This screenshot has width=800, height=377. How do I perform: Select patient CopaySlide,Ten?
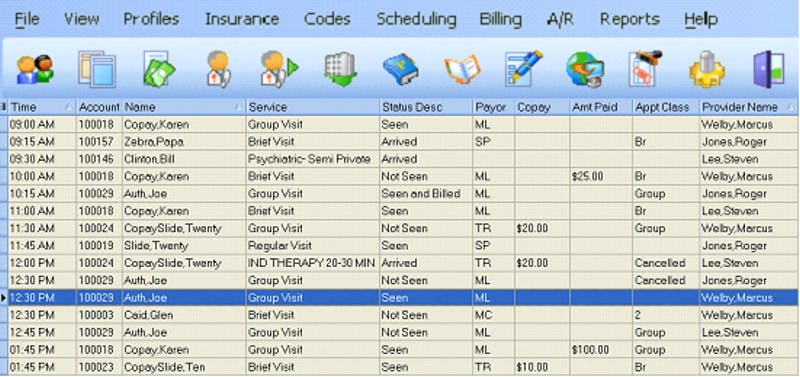point(184,367)
